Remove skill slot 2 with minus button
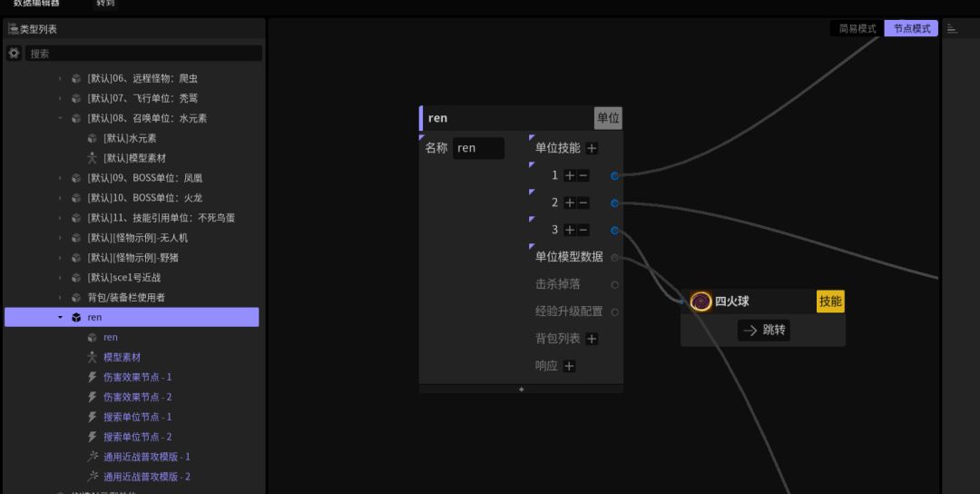 [583, 203]
